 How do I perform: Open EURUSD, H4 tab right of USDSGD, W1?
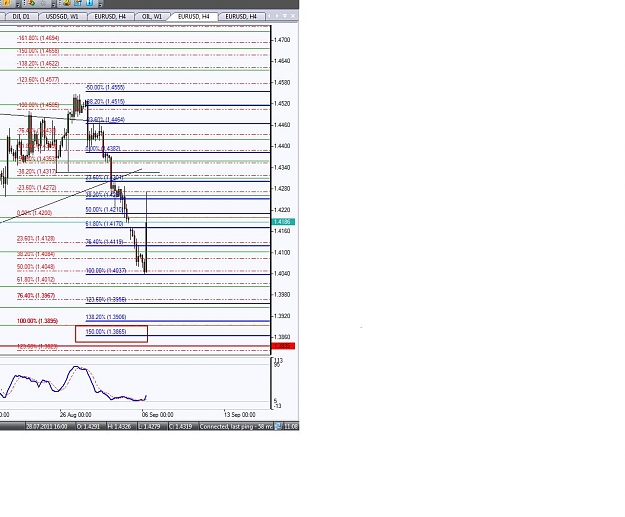pos(110,16)
